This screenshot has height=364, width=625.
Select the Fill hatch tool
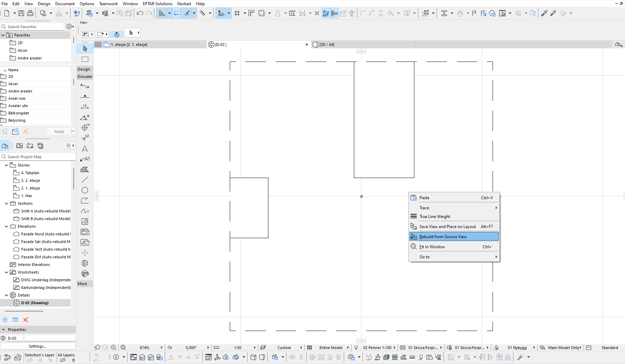click(85, 170)
